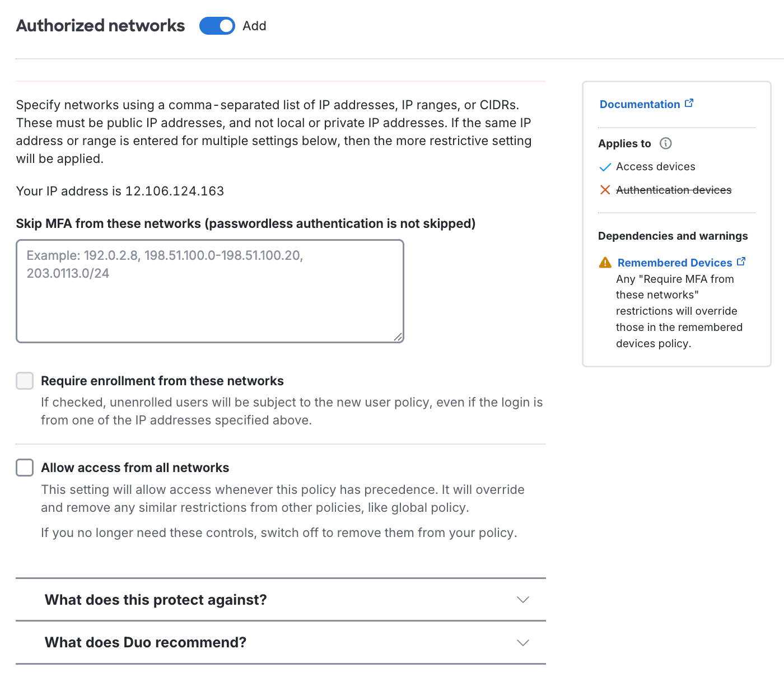Click the chevron on "What does Duo recommend?" row

tap(523, 642)
